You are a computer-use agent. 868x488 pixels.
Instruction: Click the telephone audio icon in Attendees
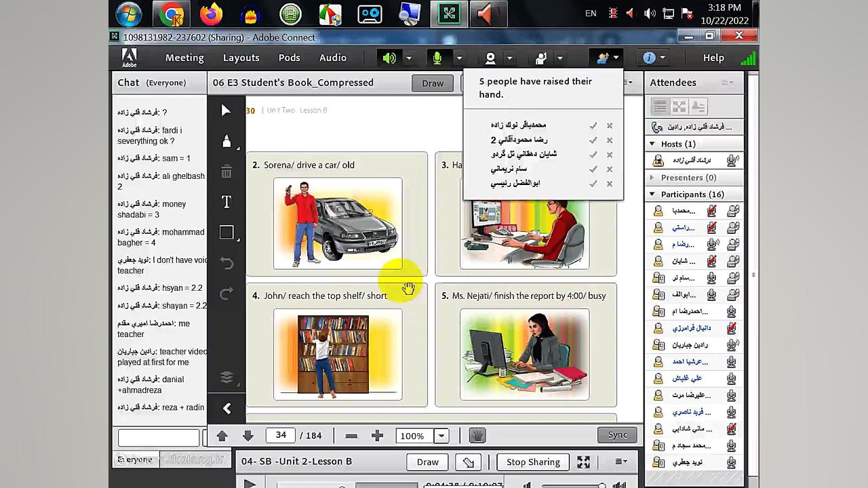coord(656,127)
